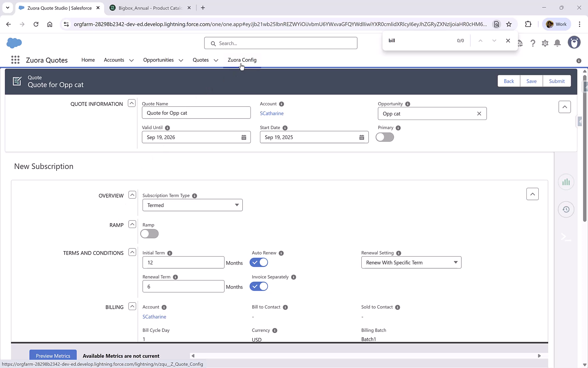
Task: Enable the Primary toggle for the quote
Action: pyautogui.click(x=385, y=137)
